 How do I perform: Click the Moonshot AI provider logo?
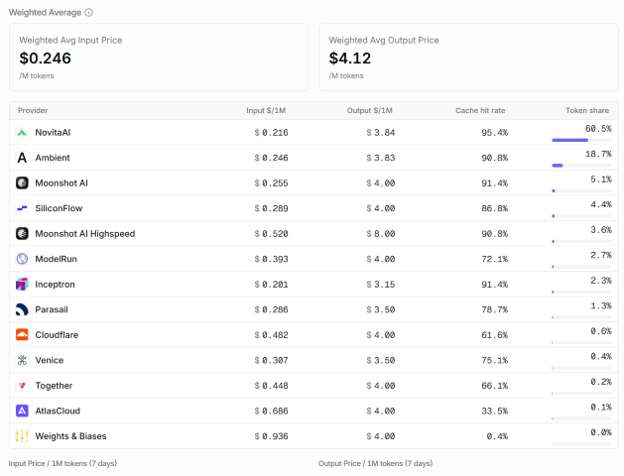[22, 183]
